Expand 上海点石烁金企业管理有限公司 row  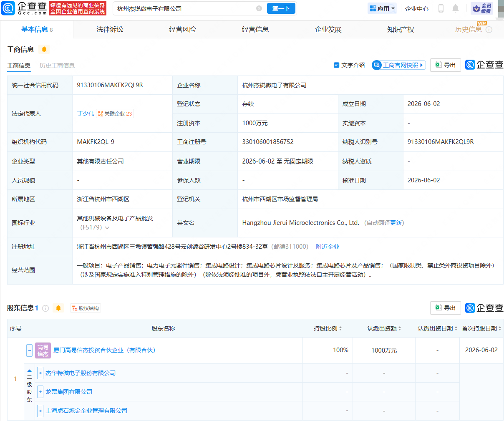[x=40, y=411]
